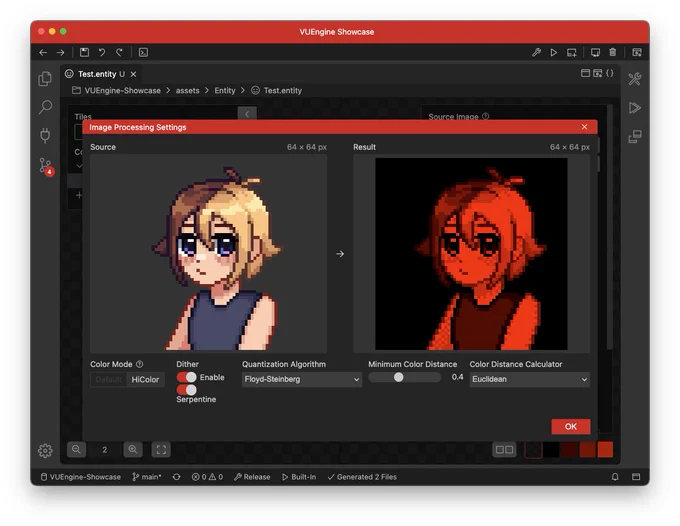
Task: Click VUEngine-Showcase in breadcrumb
Action: click(122, 91)
